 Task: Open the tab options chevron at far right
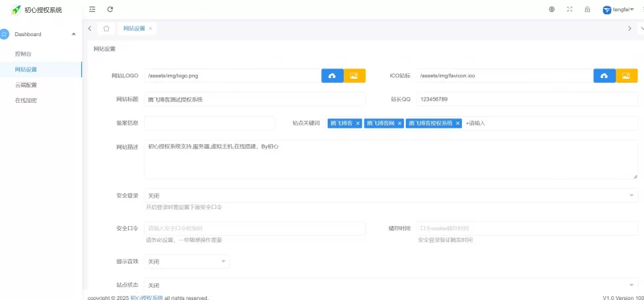[641, 28]
